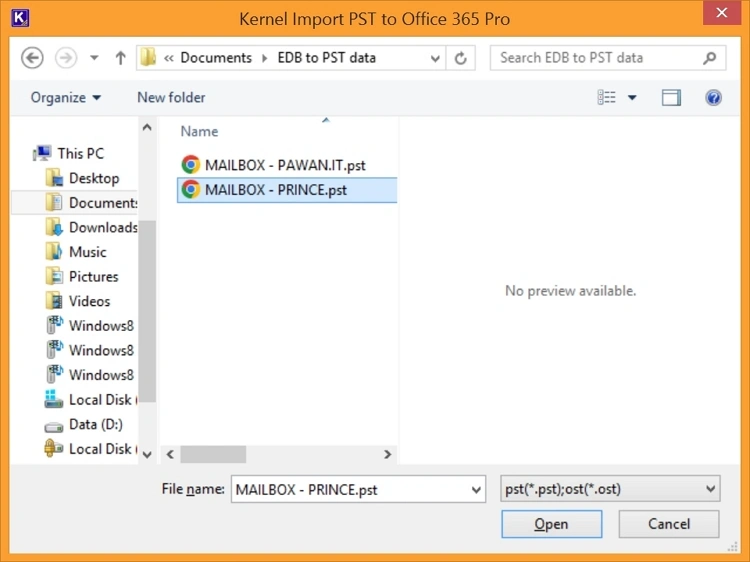
Task: Refresh the EDB to PST data folder
Action: pyautogui.click(x=461, y=58)
